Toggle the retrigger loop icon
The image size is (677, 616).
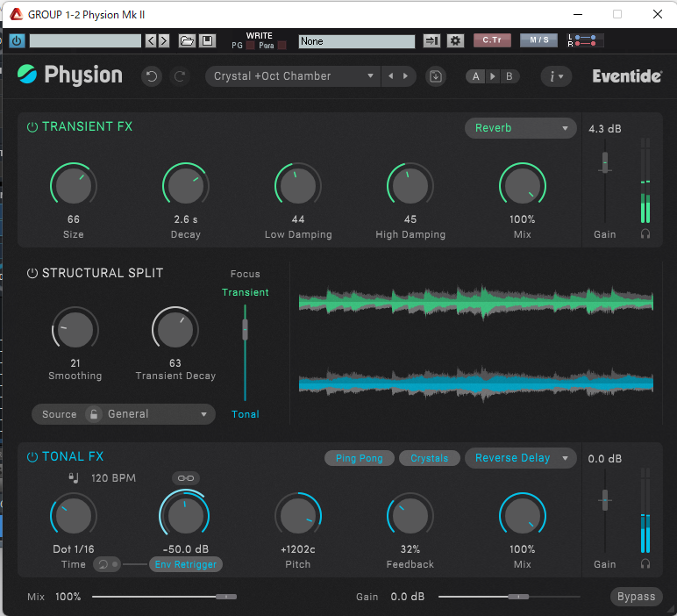pos(107,564)
